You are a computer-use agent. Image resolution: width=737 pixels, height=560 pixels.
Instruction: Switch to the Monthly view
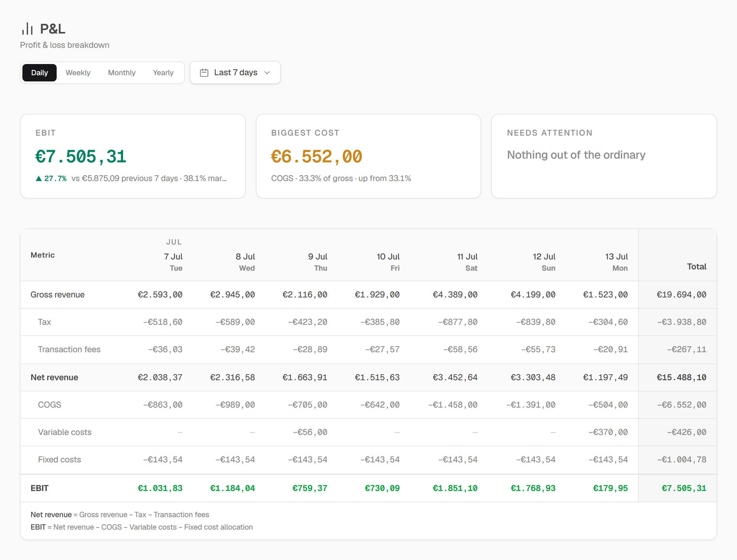tap(122, 73)
